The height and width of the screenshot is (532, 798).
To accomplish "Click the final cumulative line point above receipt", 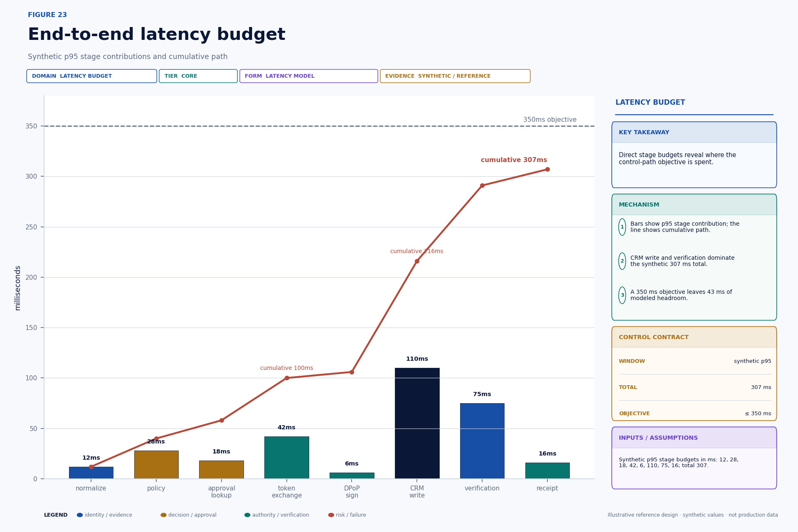I will pyautogui.click(x=547, y=169).
